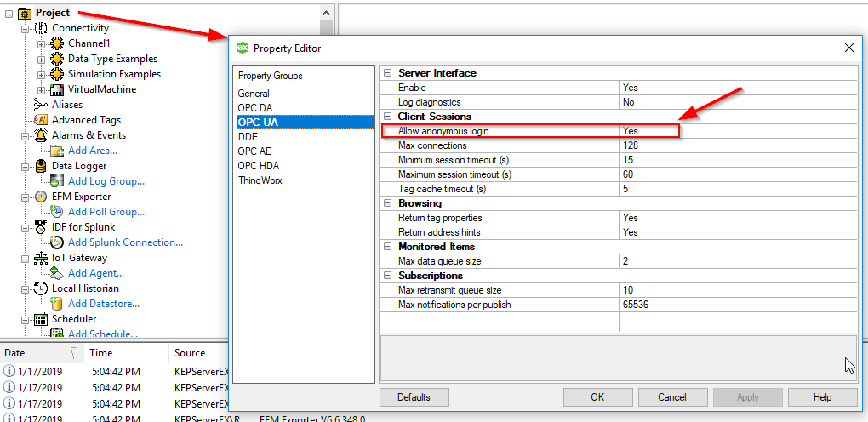The width and height of the screenshot is (868, 422).
Task: Select the VirtualMachine channel icon
Action: click(x=57, y=89)
